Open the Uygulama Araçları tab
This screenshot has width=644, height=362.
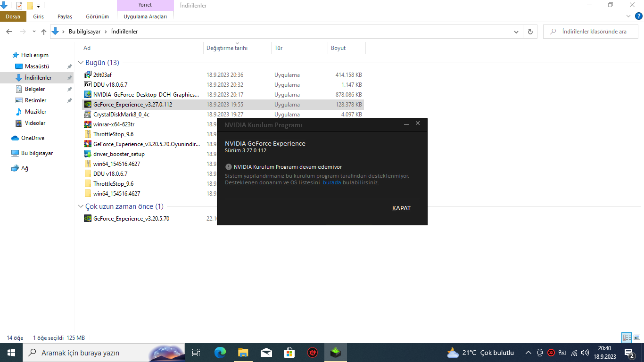pyautogui.click(x=145, y=16)
